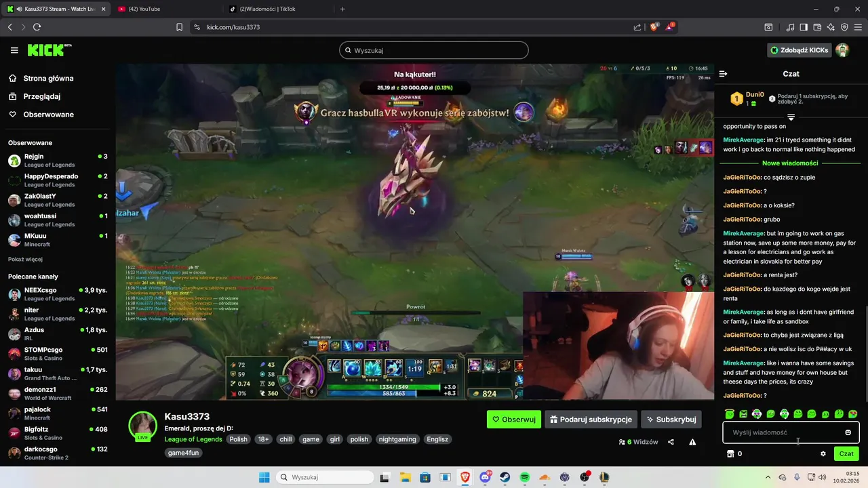Click Podaruj subskrypcje button
Viewport: 868px width, 488px height.
pos(591,420)
